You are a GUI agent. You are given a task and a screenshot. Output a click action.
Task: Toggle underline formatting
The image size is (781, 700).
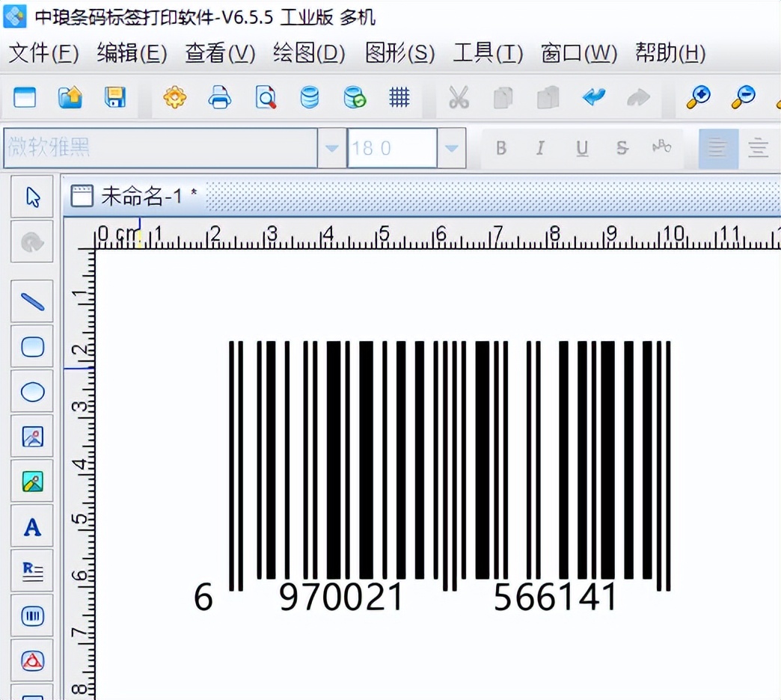click(581, 147)
